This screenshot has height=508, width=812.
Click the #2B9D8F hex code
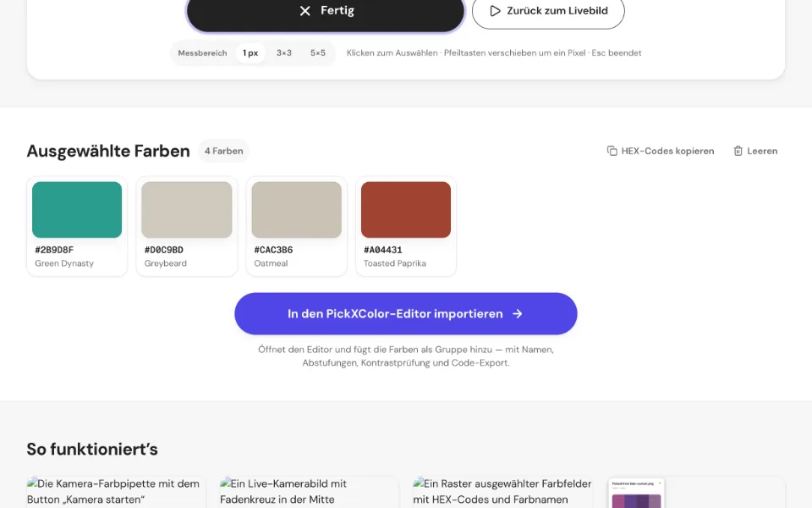click(x=54, y=250)
